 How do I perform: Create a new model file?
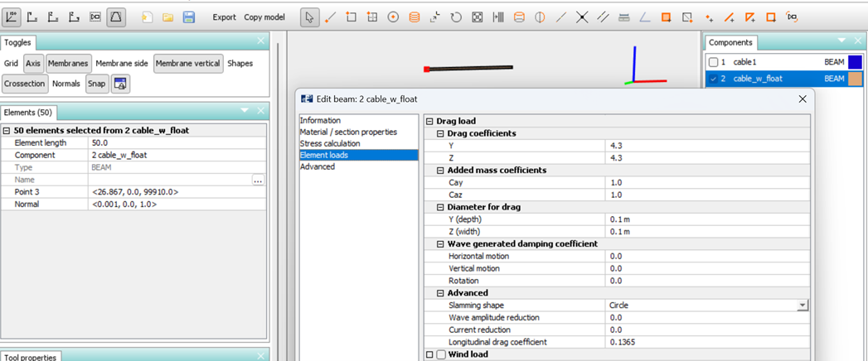(147, 17)
